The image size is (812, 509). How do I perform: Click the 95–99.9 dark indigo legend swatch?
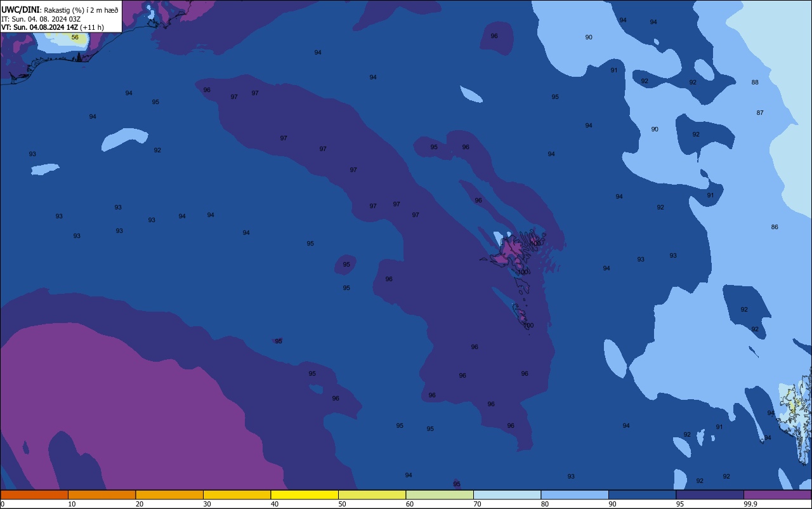pos(710,494)
